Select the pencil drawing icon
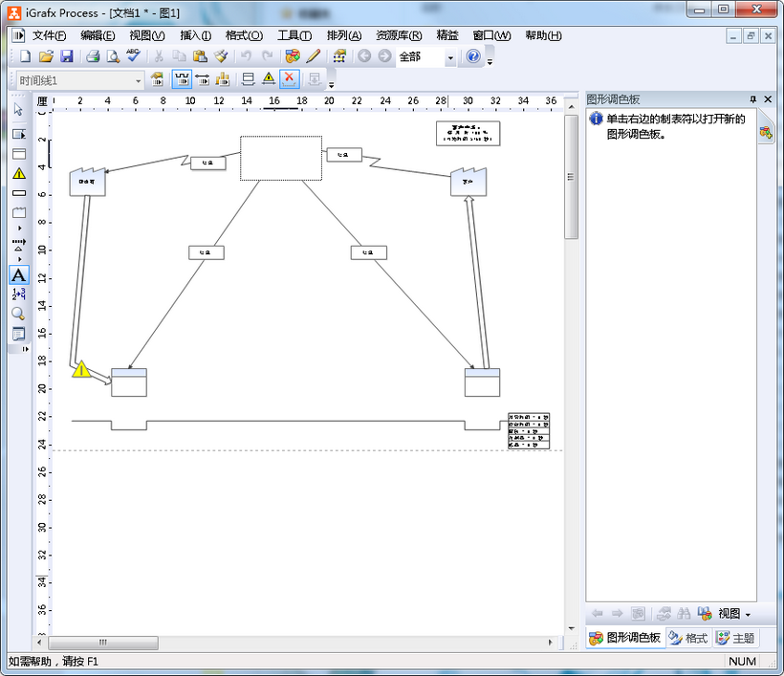 [314, 56]
